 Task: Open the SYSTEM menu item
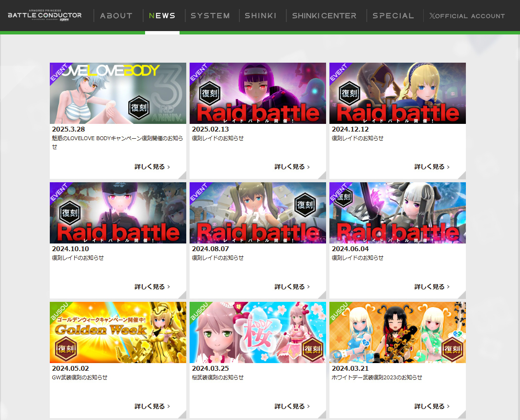[x=210, y=16]
